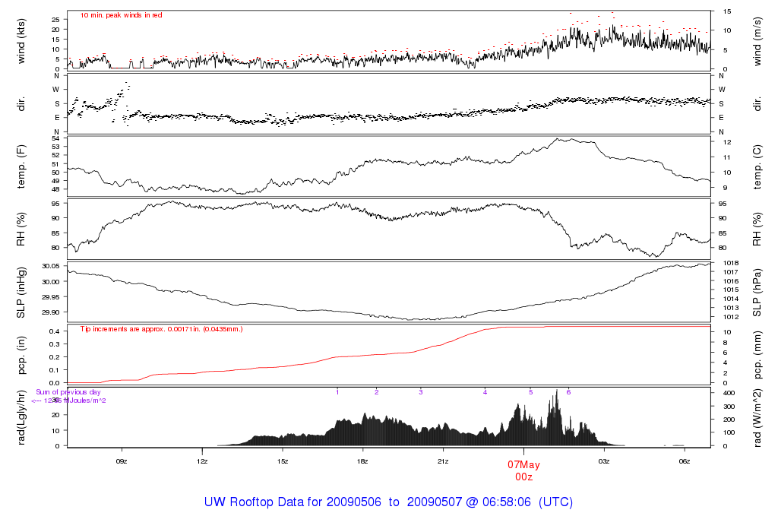This screenshot has height=532, width=778.
Task: Click the '1012' hPa tick value
Action: point(731,317)
